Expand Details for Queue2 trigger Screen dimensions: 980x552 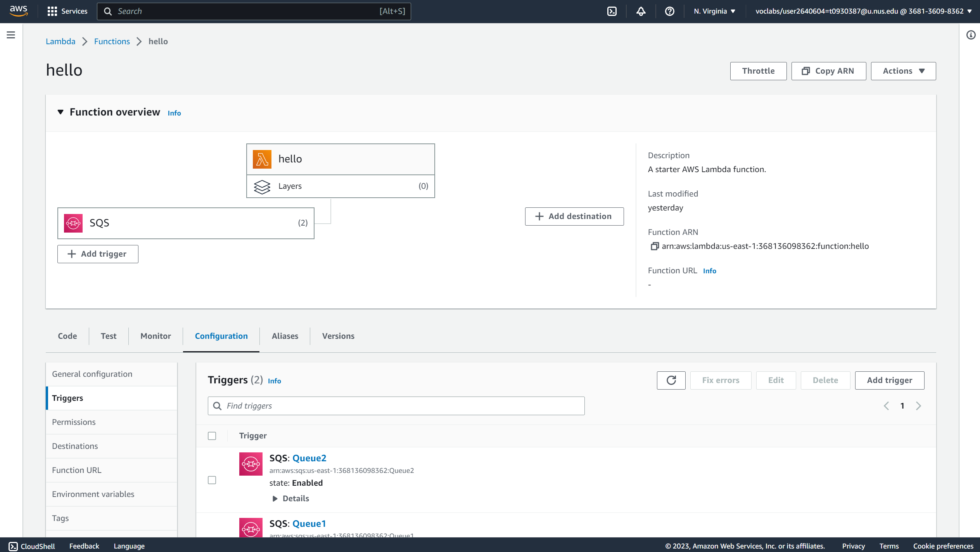(x=291, y=498)
